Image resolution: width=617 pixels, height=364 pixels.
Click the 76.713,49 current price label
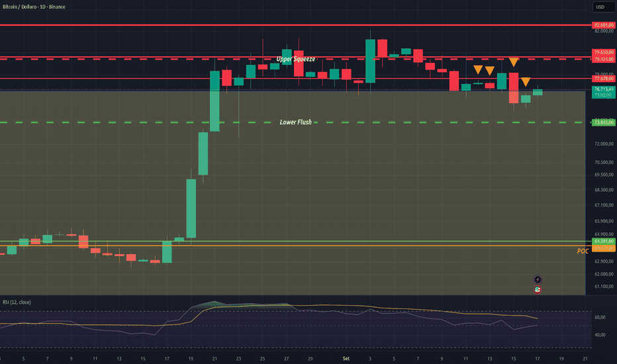click(x=604, y=89)
